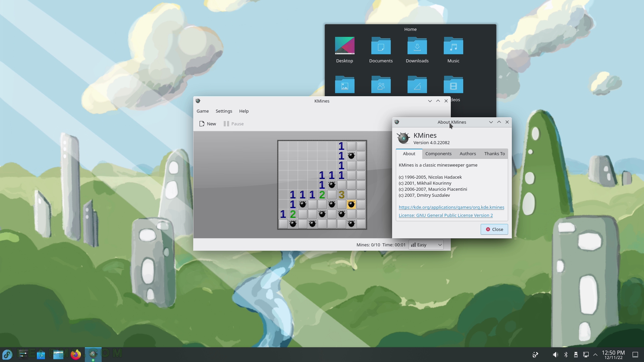Open the kde.org kmines homepage link
Screen dimensions: 644x362
(451, 207)
